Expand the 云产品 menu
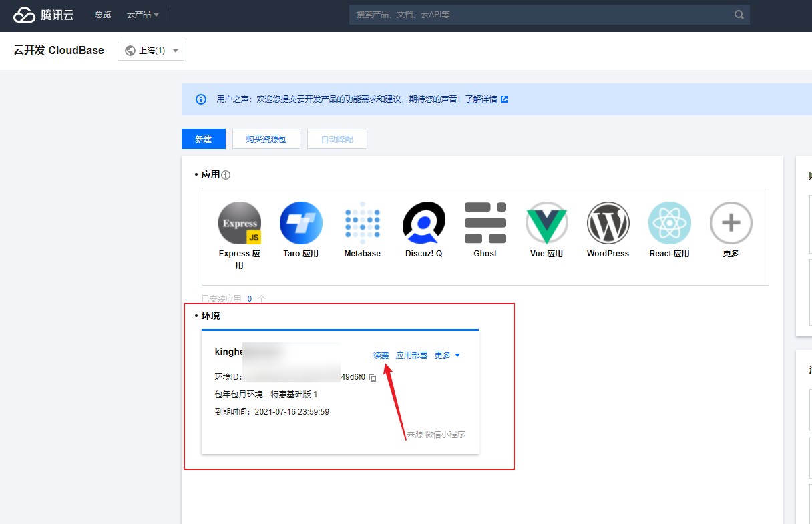The width and height of the screenshot is (812, 524). 143,15
